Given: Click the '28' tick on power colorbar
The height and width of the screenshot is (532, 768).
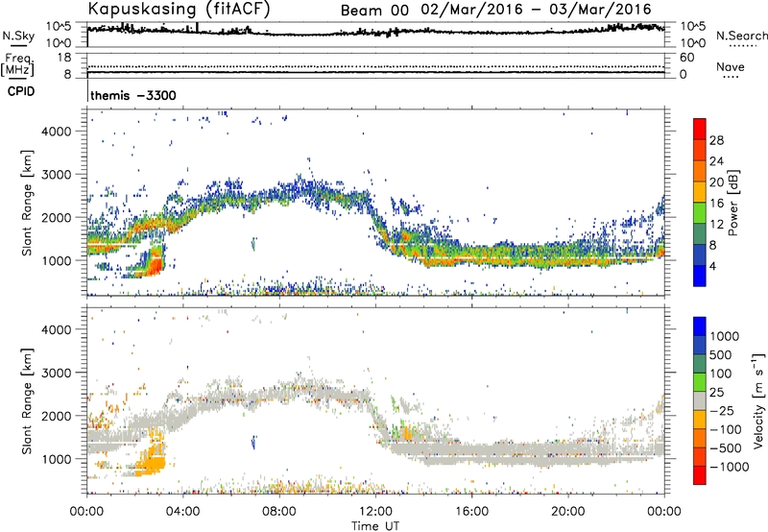Looking at the screenshot, I should (x=716, y=140).
